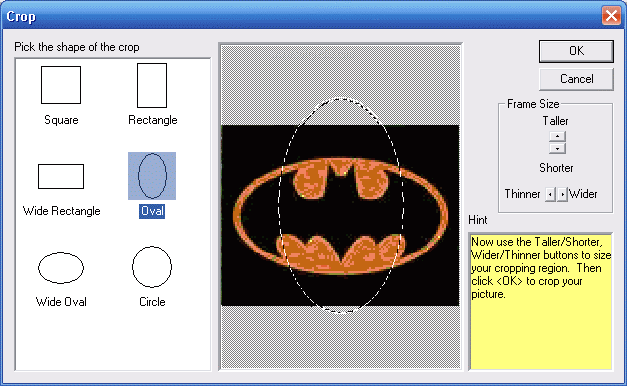Image resolution: width=627 pixels, height=386 pixels.
Task: Make the frame thinner with left arrow
Action: point(550,194)
